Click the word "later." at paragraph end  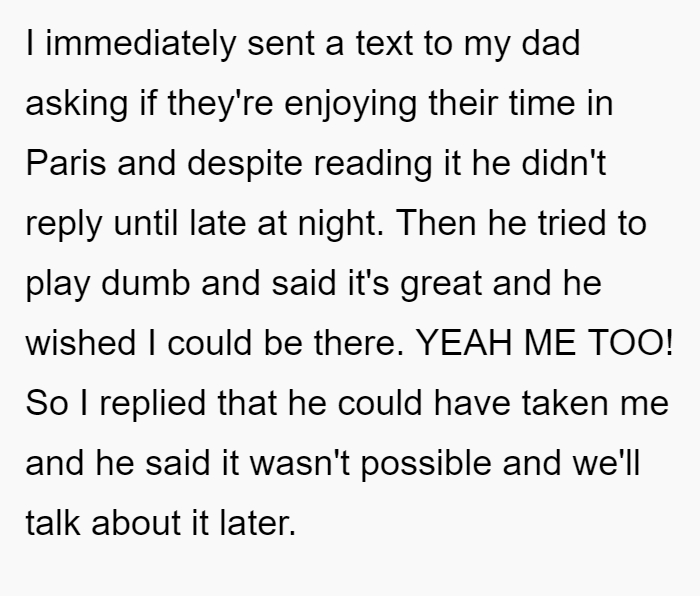pos(258,522)
